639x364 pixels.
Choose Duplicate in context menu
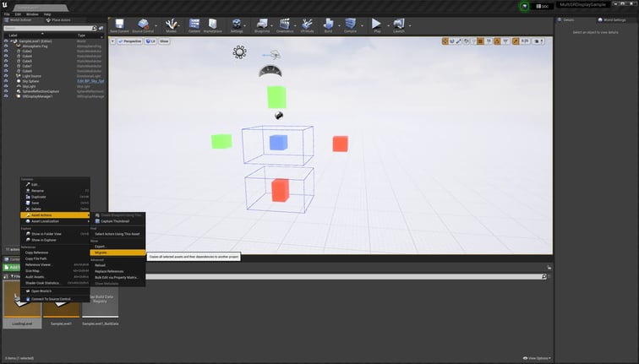point(55,197)
